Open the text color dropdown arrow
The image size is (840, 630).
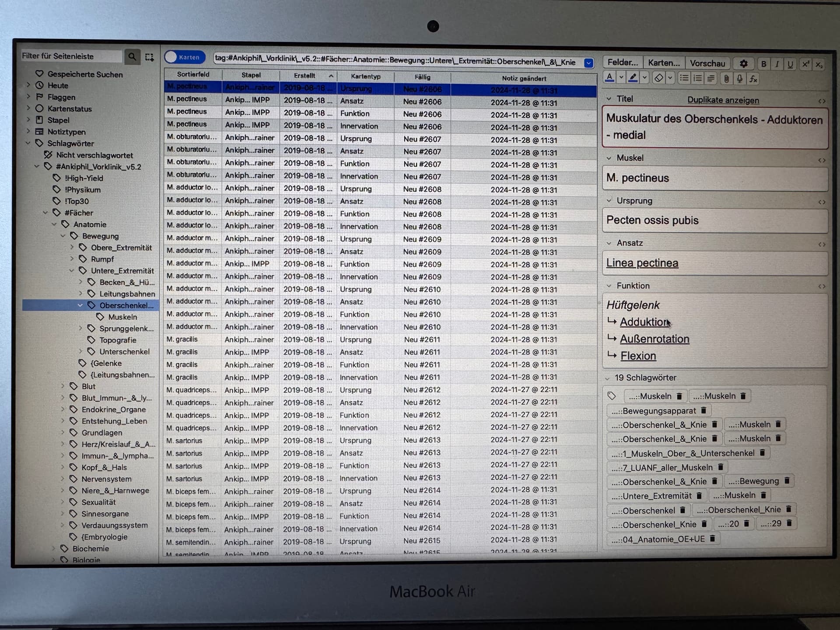[621, 78]
